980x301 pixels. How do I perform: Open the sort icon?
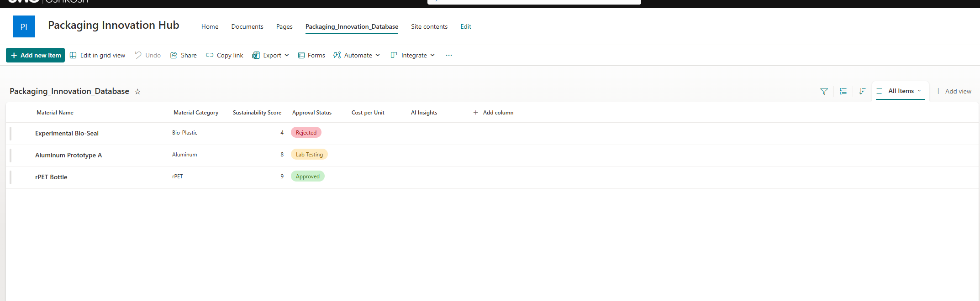point(862,91)
